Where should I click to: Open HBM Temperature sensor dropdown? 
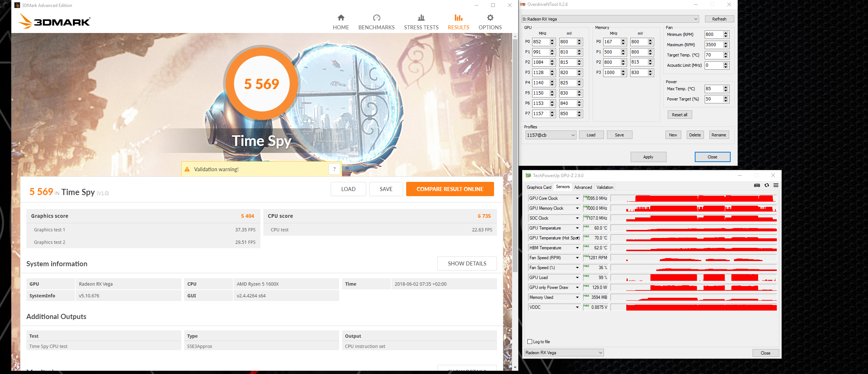coord(577,248)
